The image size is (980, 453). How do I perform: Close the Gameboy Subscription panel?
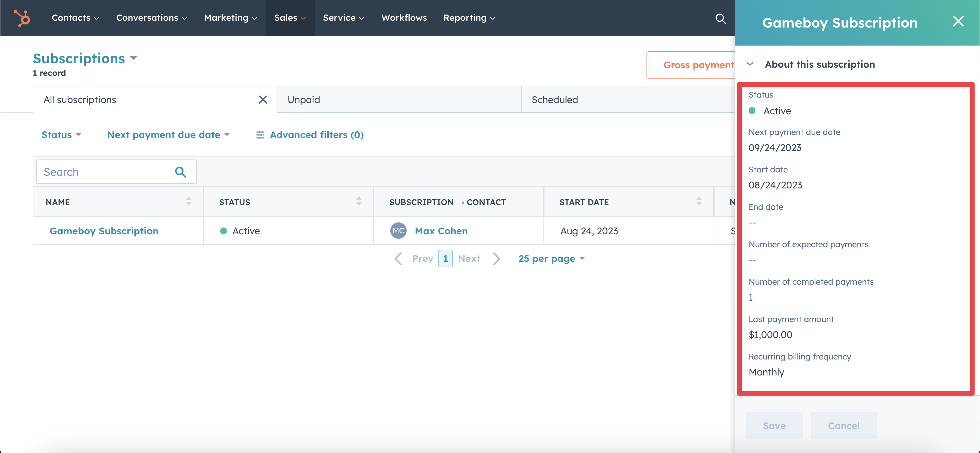pyautogui.click(x=958, y=22)
